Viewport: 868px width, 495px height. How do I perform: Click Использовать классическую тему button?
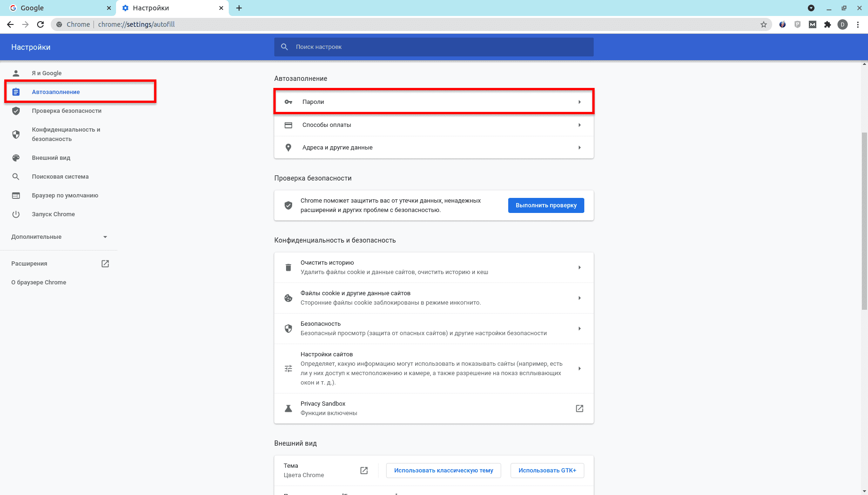[x=443, y=471]
